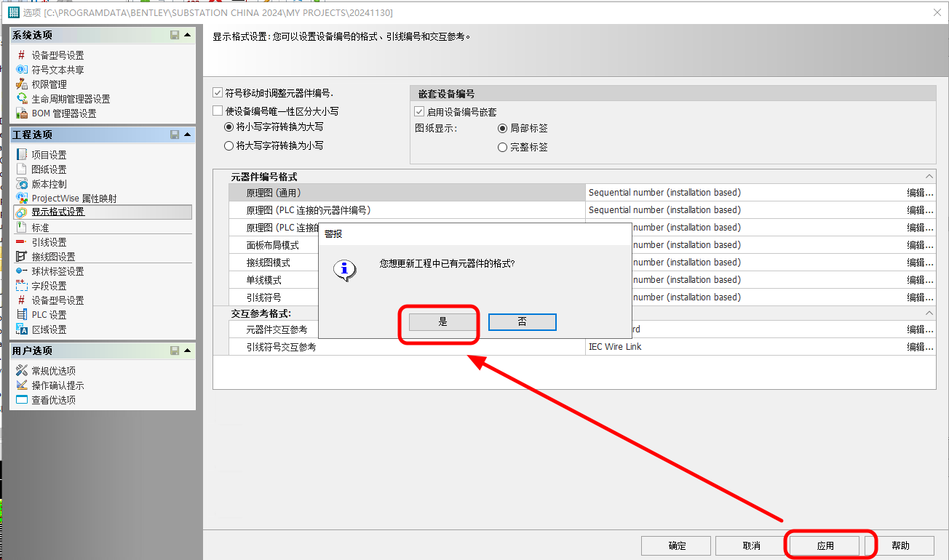Apply settings with the 应用 button
Image resolution: width=949 pixels, height=560 pixels.
pyautogui.click(x=825, y=545)
